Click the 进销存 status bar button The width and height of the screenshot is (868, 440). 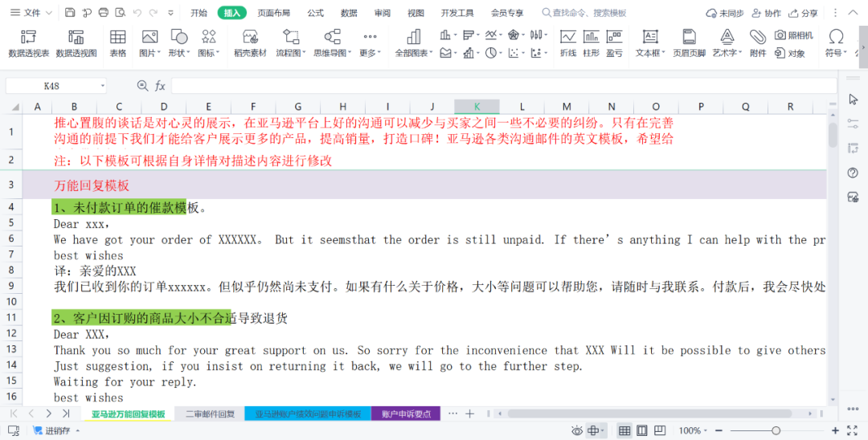(x=55, y=430)
